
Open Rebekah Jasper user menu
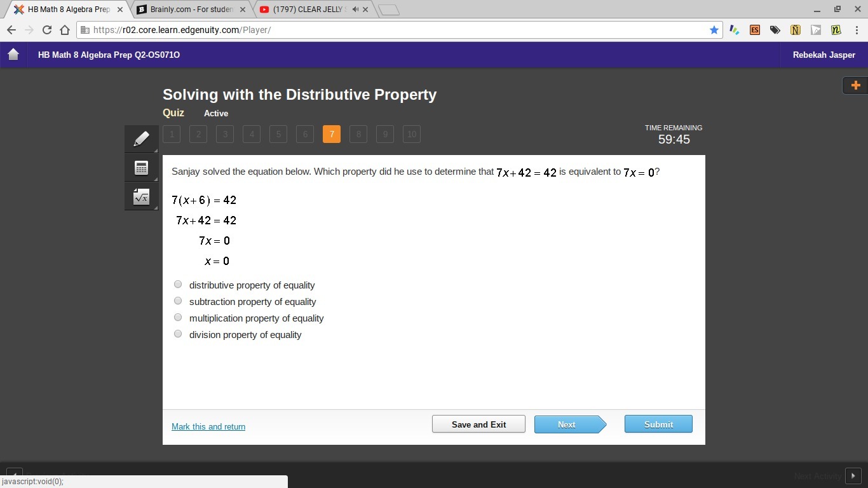pos(824,55)
